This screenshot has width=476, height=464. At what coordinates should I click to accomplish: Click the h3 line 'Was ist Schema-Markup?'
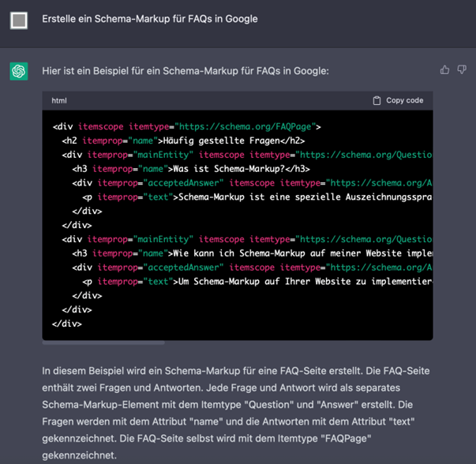[191, 169]
